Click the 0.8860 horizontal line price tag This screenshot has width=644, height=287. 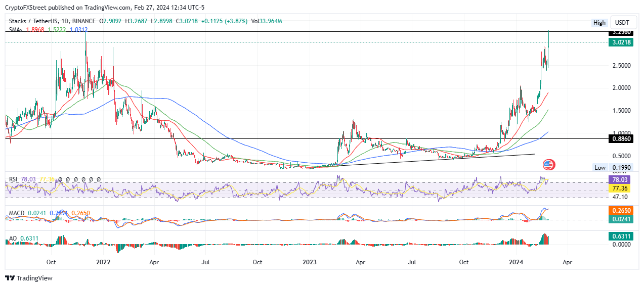pos(621,138)
